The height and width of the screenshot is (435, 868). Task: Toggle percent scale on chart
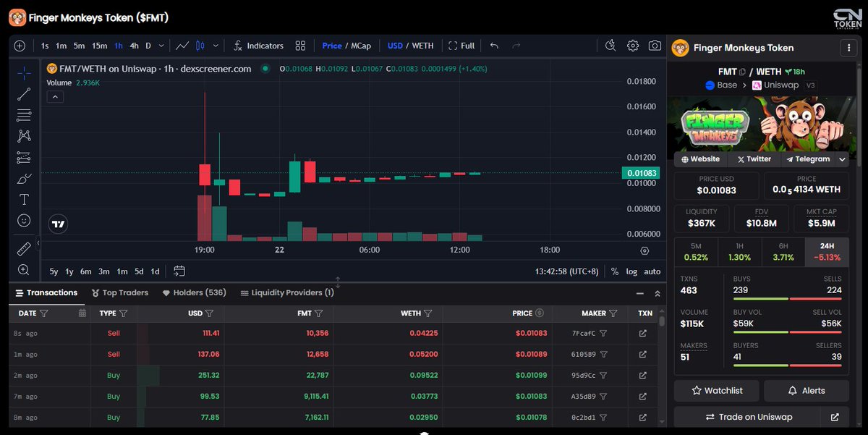pyautogui.click(x=615, y=271)
